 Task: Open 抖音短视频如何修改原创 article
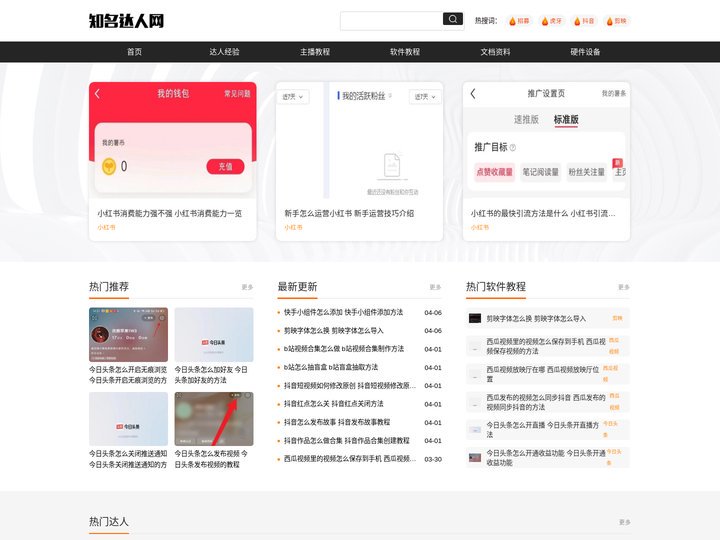coord(350,386)
